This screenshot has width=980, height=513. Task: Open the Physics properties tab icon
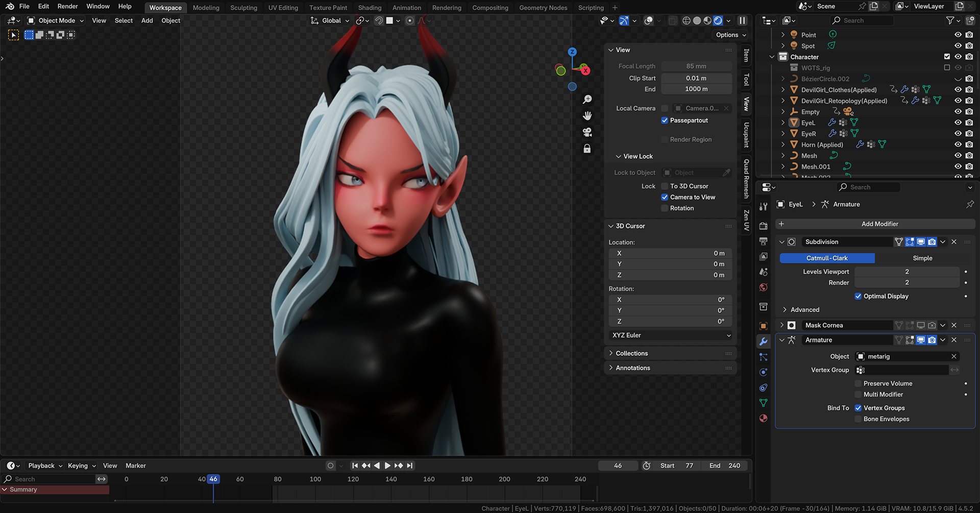(x=764, y=372)
